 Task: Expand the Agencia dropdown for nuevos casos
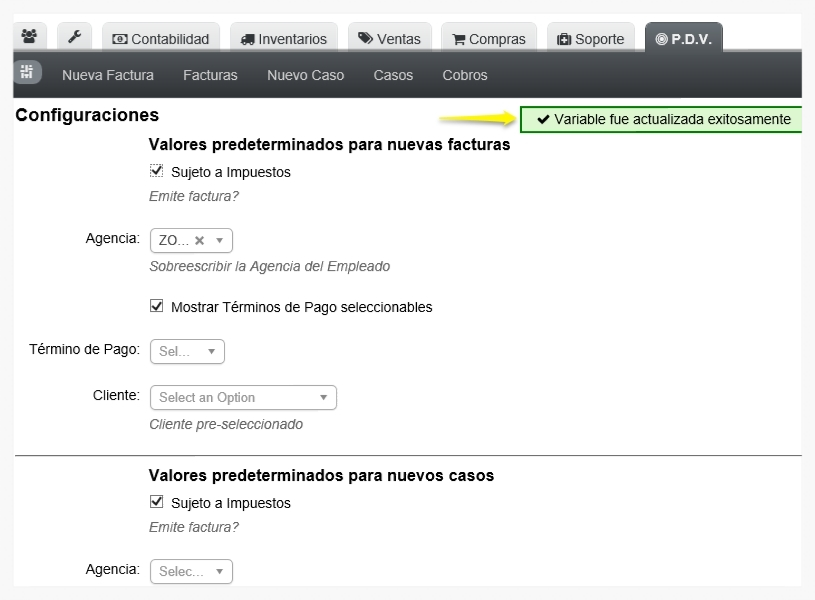tap(191, 571)
